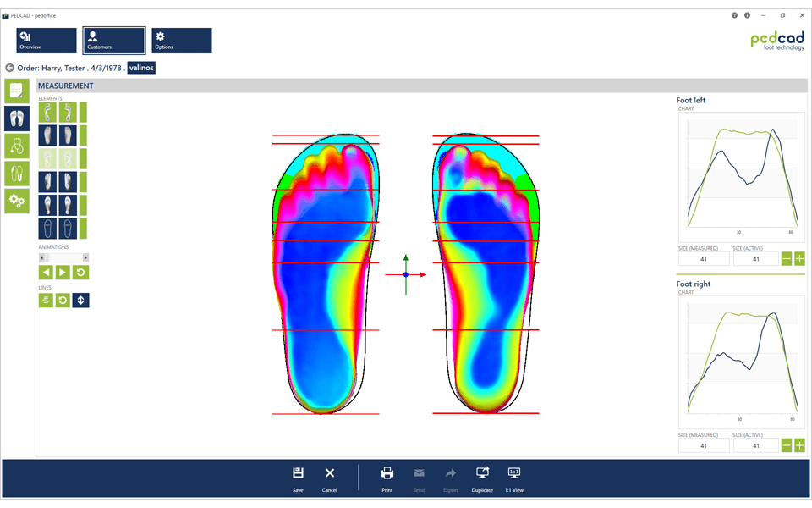Select the footprints icon in the left sidebar
812x508 pixels.
tap(15, 119)
